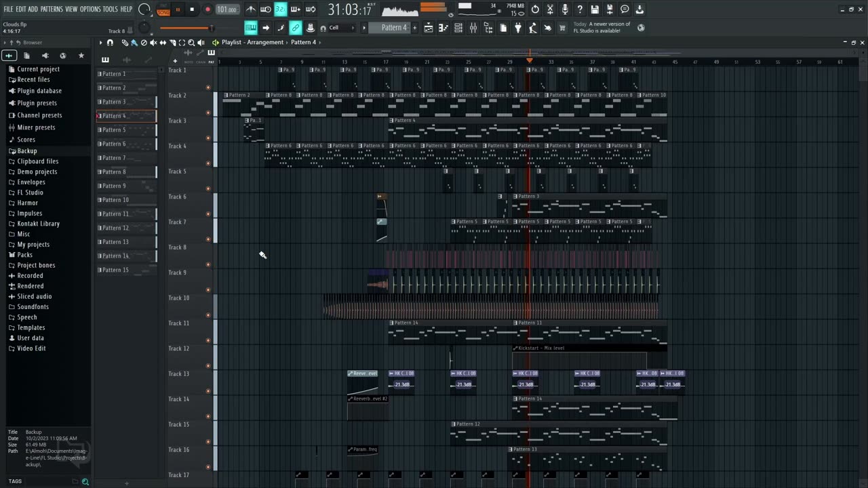
Task: Toggle typing keyboard to piano button
Action: (250, 28)
